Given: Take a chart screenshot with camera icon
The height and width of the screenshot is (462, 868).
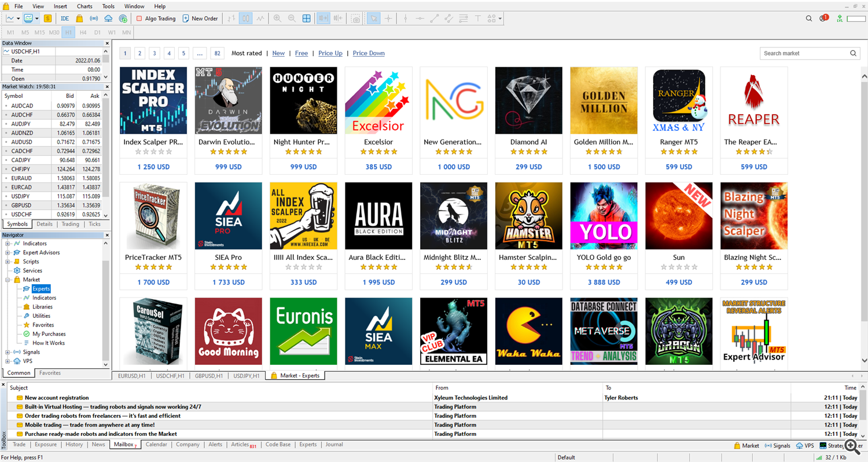Looking at the screenshot, I should click(356, 19).
